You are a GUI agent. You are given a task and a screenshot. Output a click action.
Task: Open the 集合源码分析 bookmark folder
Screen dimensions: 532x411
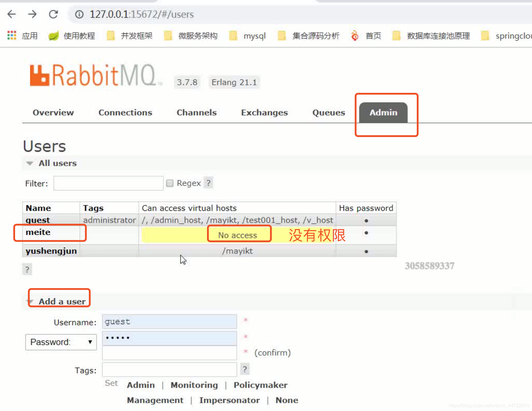pyautogui.click(x=308, y=36)
